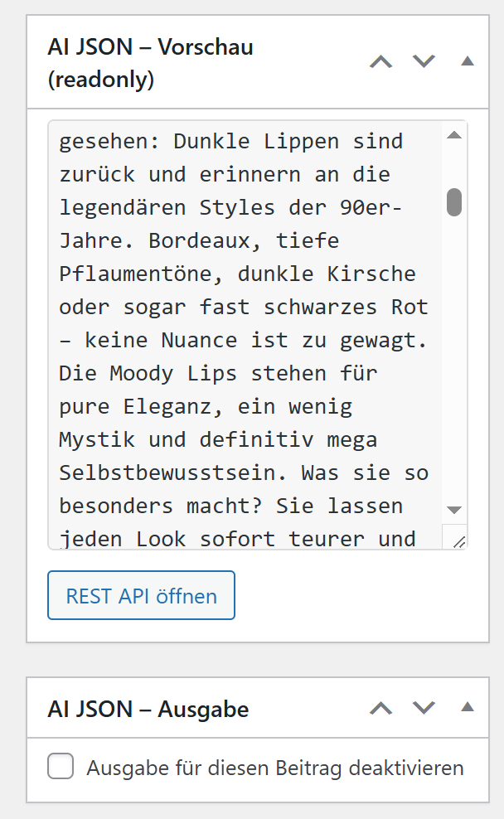Move the Vorschau panel down
This screenshot has height=819, width=504.
point(424,61)
